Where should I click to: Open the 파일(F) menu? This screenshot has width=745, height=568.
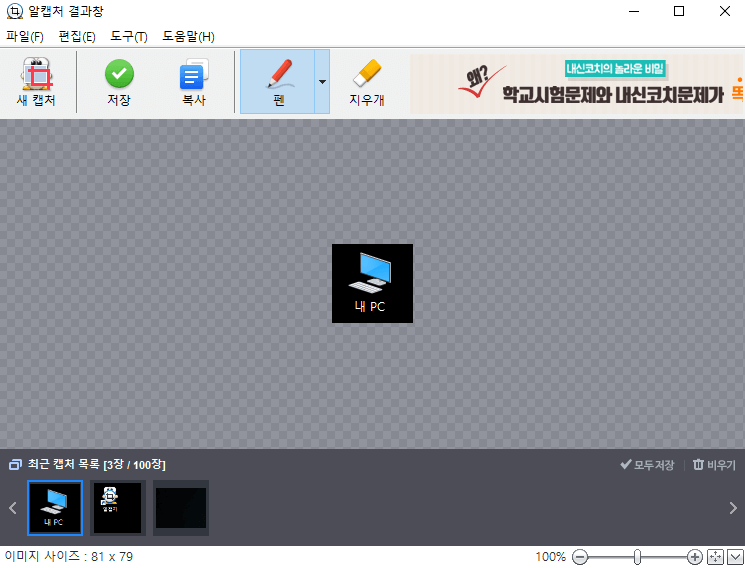click(25, 37)
